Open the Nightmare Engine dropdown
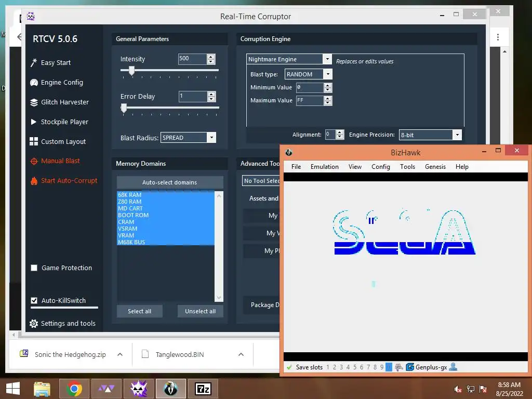532x399 pixels. point(327,59)
